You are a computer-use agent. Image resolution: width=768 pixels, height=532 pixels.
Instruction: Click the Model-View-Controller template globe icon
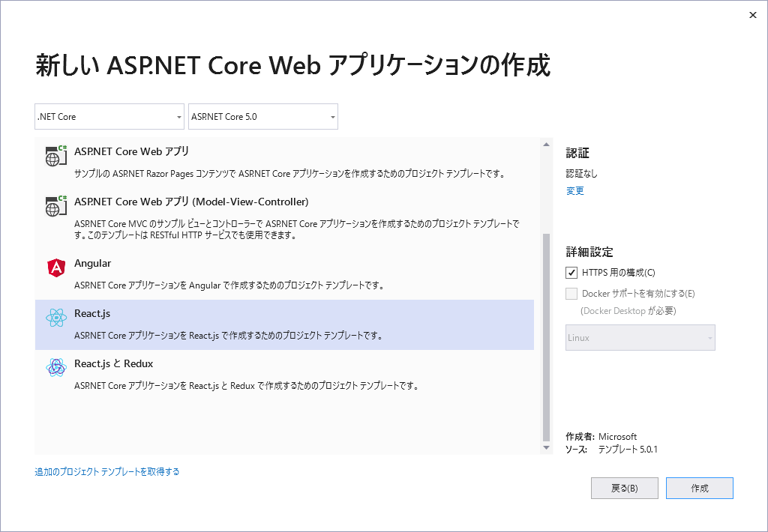coord(55,206)
